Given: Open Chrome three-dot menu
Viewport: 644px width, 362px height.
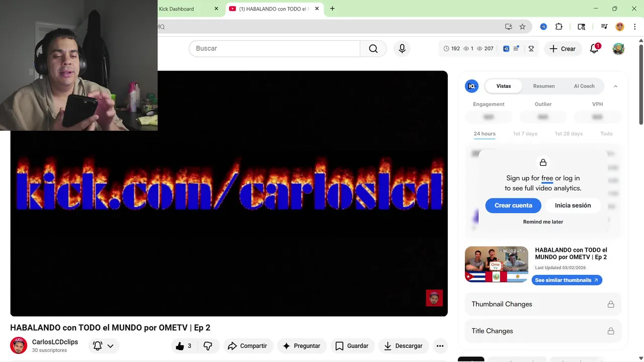Looking at the screenshot, I should (x=635, y=27).
